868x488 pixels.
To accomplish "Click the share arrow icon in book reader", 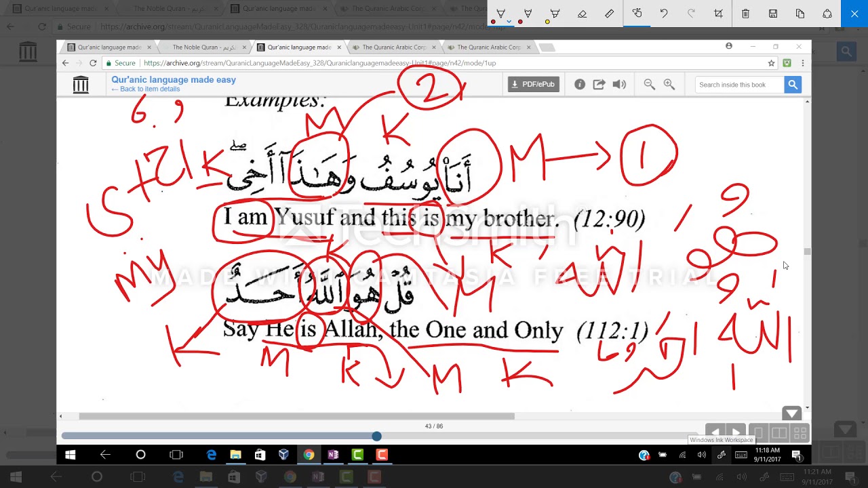I will 599,84.
